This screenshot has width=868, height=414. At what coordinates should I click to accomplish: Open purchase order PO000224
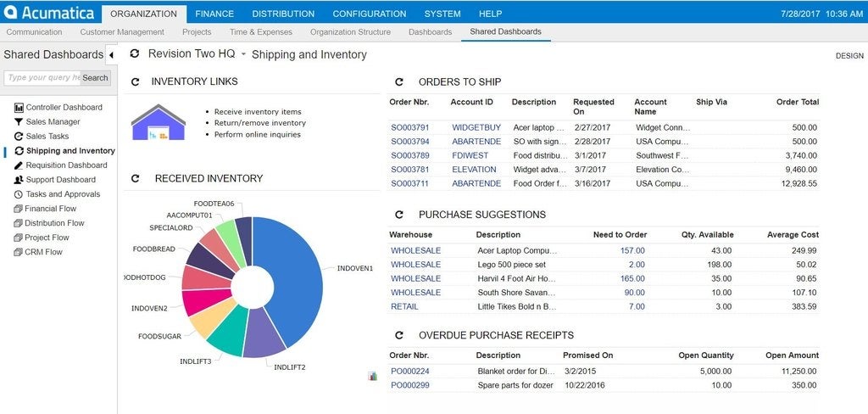point(409,372)
